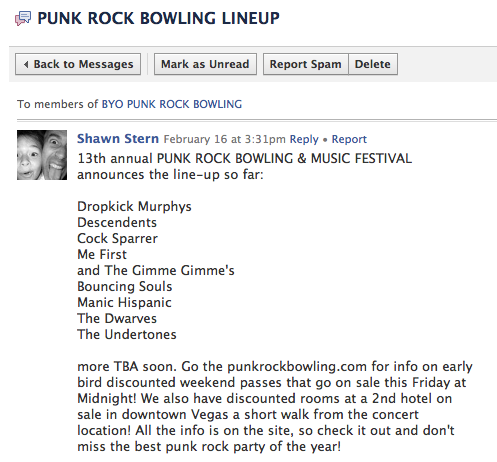Click Shawn Stern's profile photo

[x=42, y=155]
